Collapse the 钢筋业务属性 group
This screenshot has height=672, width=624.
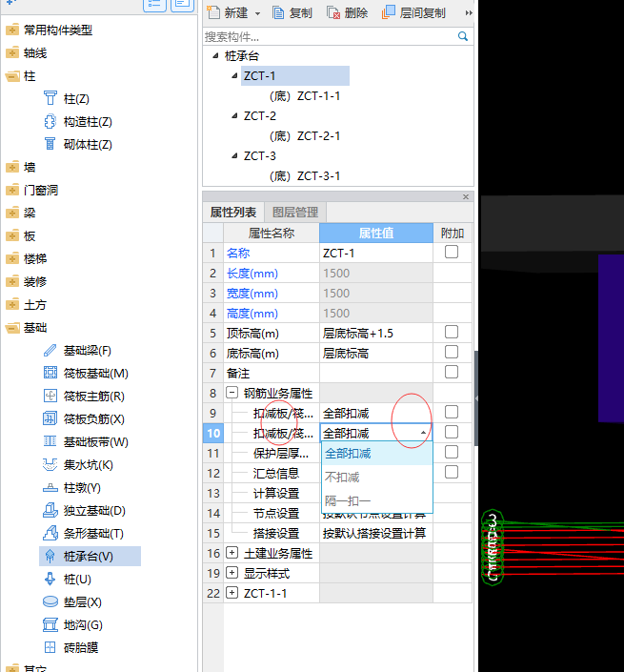coord(231,393)
